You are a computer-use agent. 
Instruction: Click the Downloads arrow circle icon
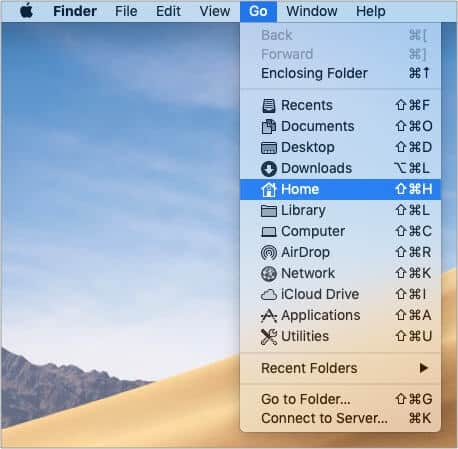(x=269, y=169)
